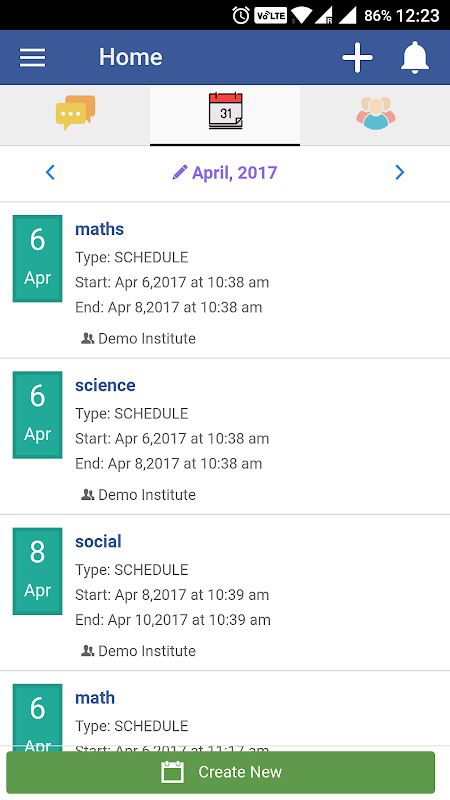Image resolution: width=450 pixels, height=800 pixels.
Task: Open the April, 2017 month picker
Action: coord(224,172)
